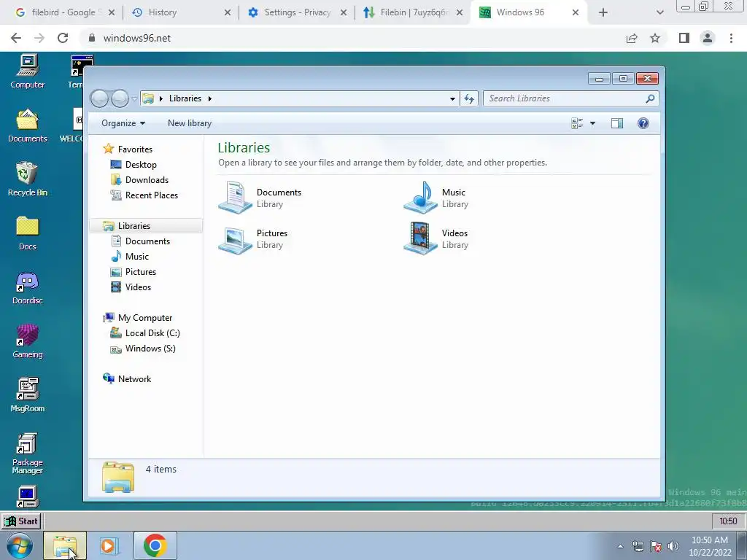Open the Docs desktop folder
The image size is (747, 560).
28,233
